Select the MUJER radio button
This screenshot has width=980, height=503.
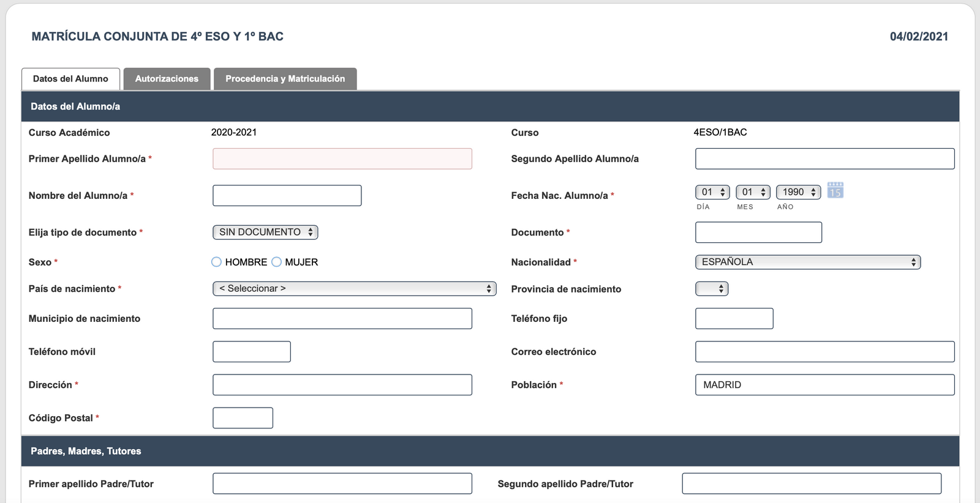276,262
